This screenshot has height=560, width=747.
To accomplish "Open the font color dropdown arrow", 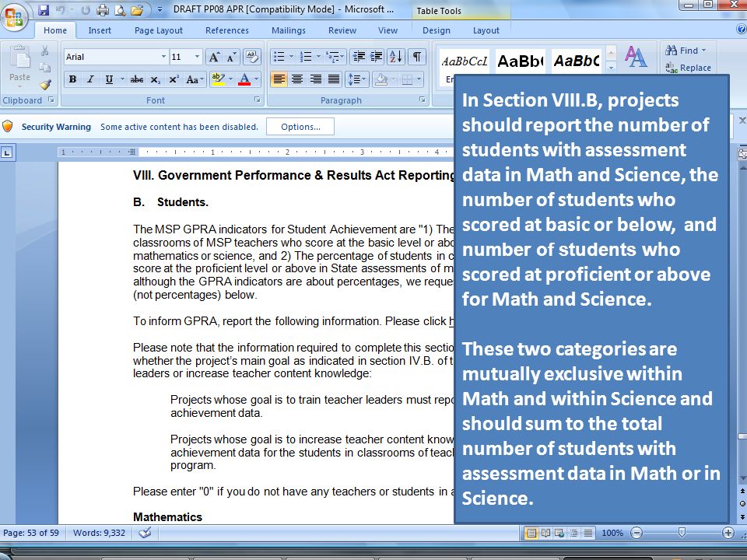I will [x=256, y=79].
